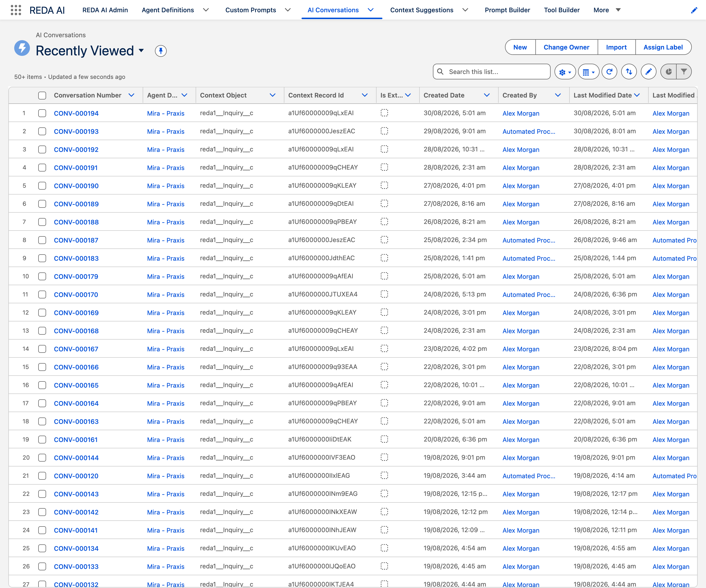Select the CONV-000161 row checkbox
The image size is (706, 588).
(x=42, y=440)
